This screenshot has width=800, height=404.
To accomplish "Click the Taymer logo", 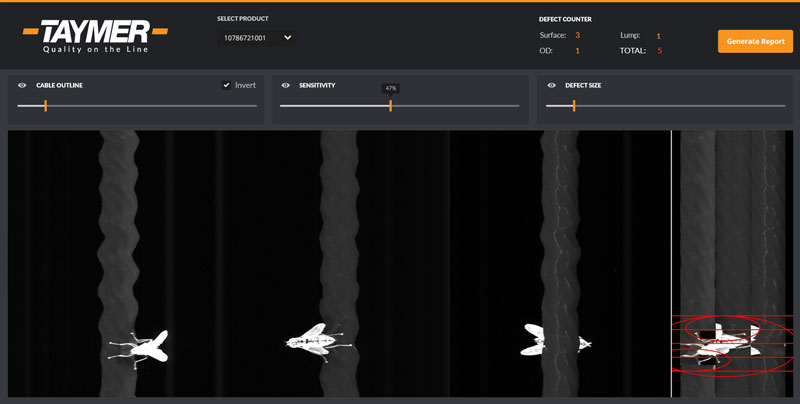I will pos(95,36).
